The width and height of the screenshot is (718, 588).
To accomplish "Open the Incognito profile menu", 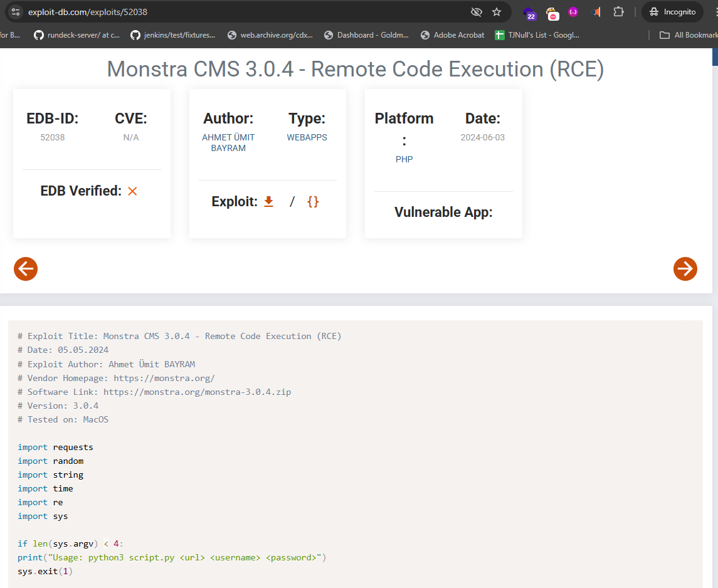I will point(672,12).
